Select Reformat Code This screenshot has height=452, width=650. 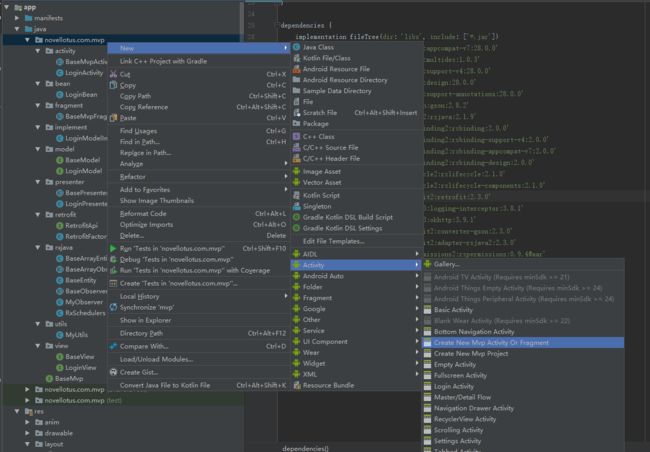(199, 214)
